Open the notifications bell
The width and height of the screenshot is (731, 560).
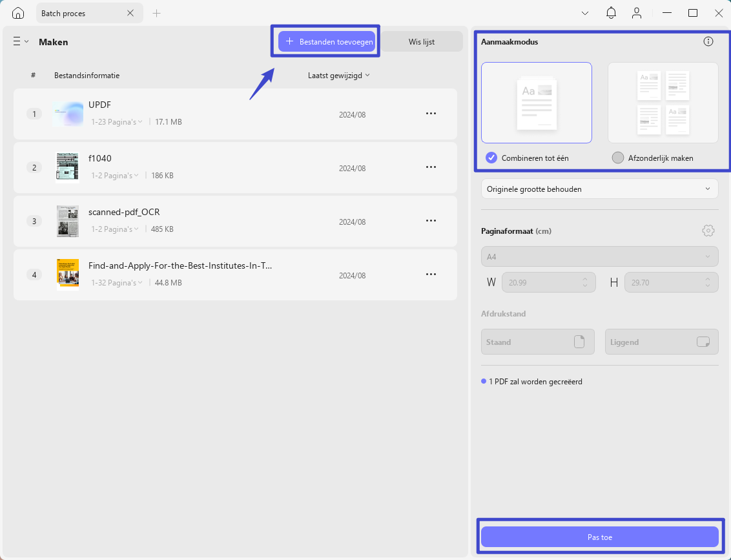[611, 13]
